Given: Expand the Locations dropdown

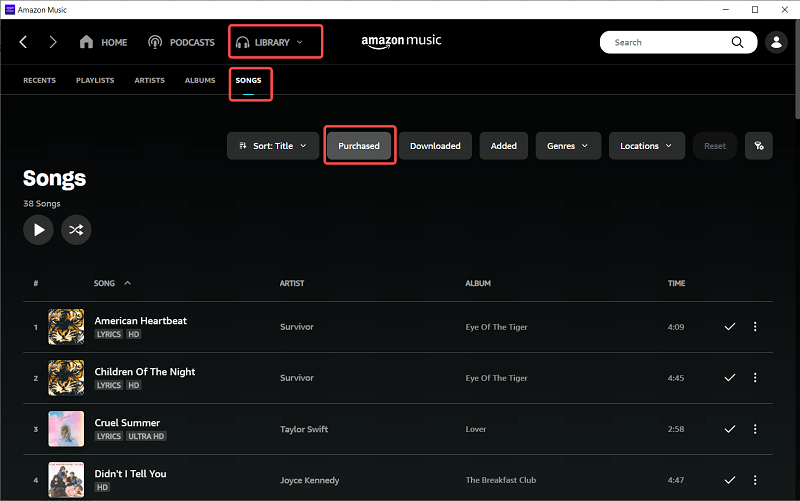Looking at the screenshot, I should pyautogui.click(x=646, y=146).
